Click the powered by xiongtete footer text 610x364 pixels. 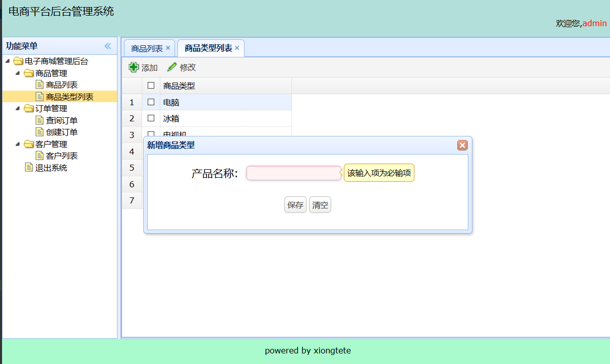(x=308, y=350)
